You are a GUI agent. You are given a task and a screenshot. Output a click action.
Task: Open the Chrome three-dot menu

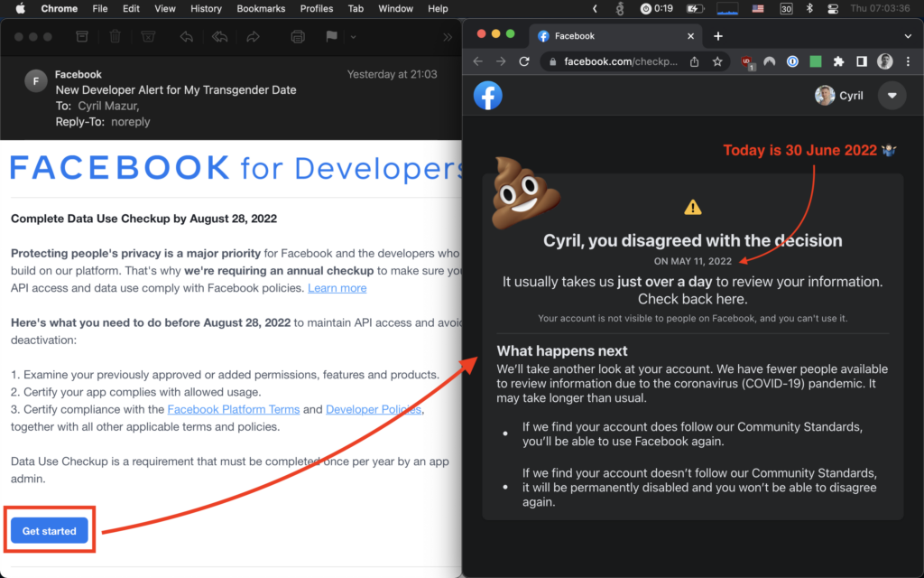point(908,61)
